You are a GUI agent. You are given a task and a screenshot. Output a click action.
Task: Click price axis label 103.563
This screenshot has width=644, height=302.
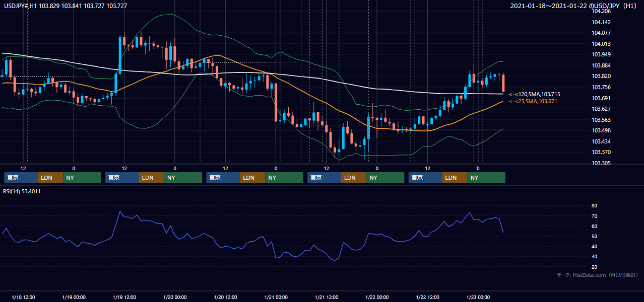(602, 120)
